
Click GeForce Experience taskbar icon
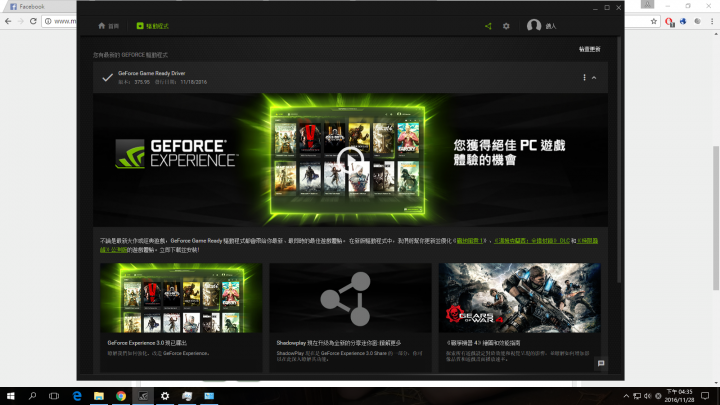tap(143, 396)
